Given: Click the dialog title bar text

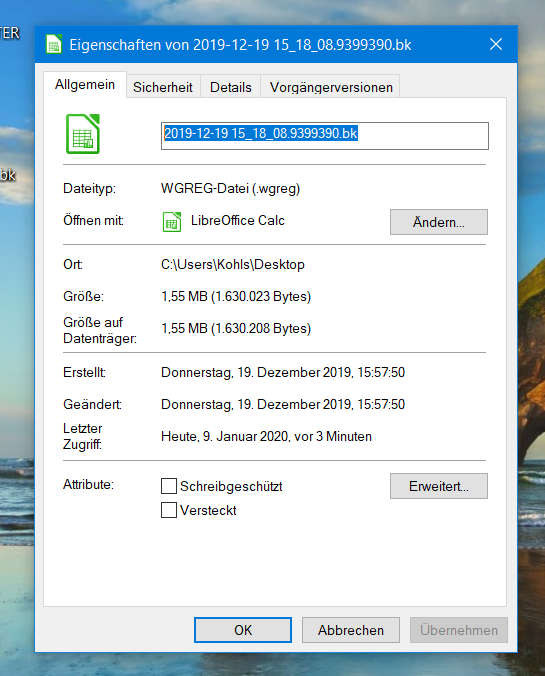Looking at the screenshot, I should point(240,45).
